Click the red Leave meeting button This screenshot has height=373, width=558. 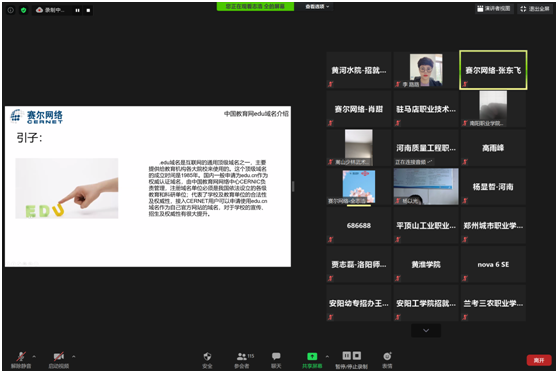(539, 361)
